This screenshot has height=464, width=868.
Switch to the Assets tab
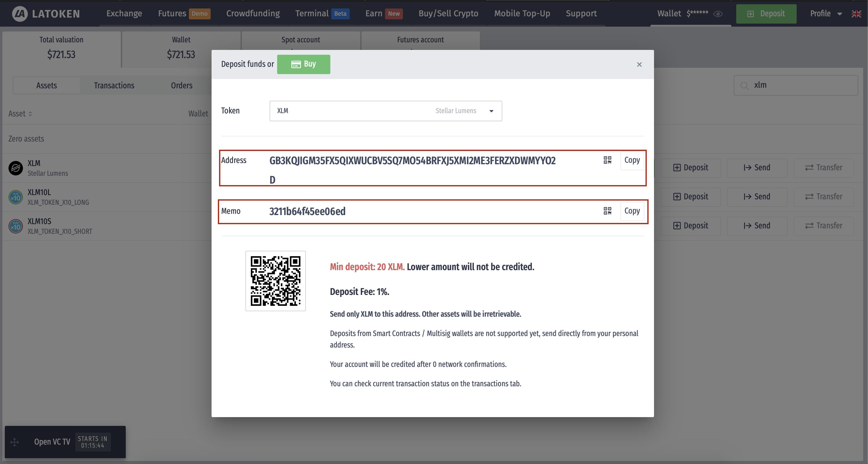pos(47,86)
